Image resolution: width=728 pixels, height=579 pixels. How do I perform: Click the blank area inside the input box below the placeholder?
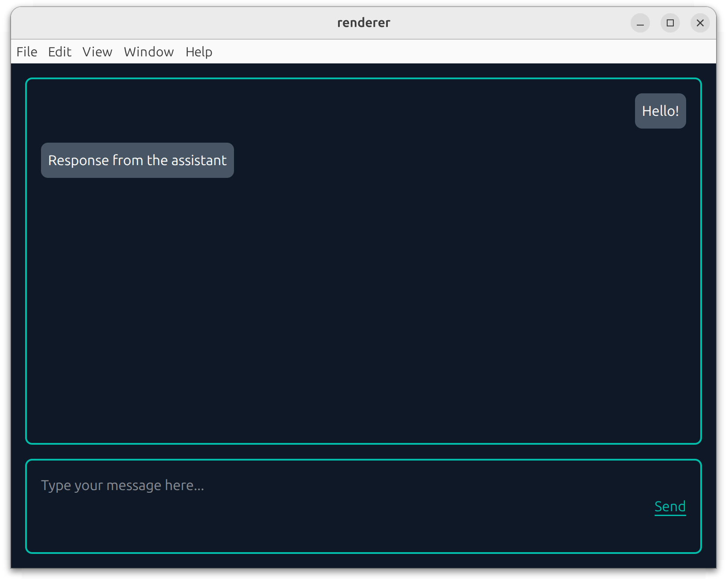[308, 528]
